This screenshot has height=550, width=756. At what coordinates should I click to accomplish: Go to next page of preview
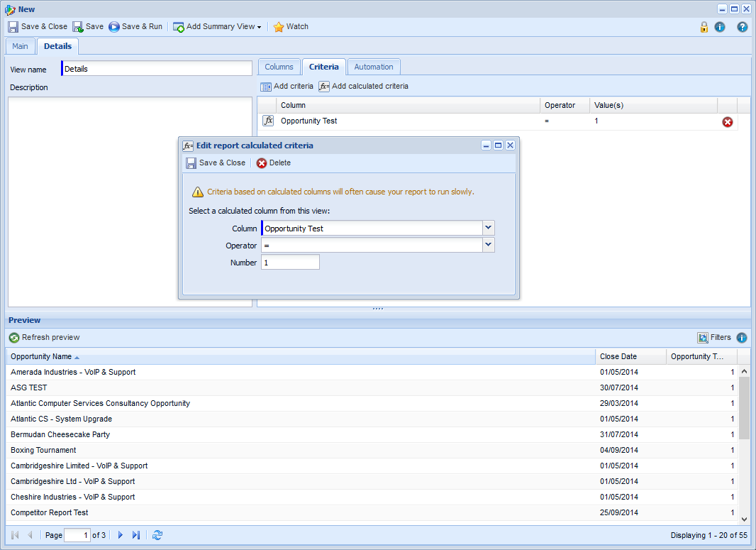pyautogui.click(x=121, y=535)
